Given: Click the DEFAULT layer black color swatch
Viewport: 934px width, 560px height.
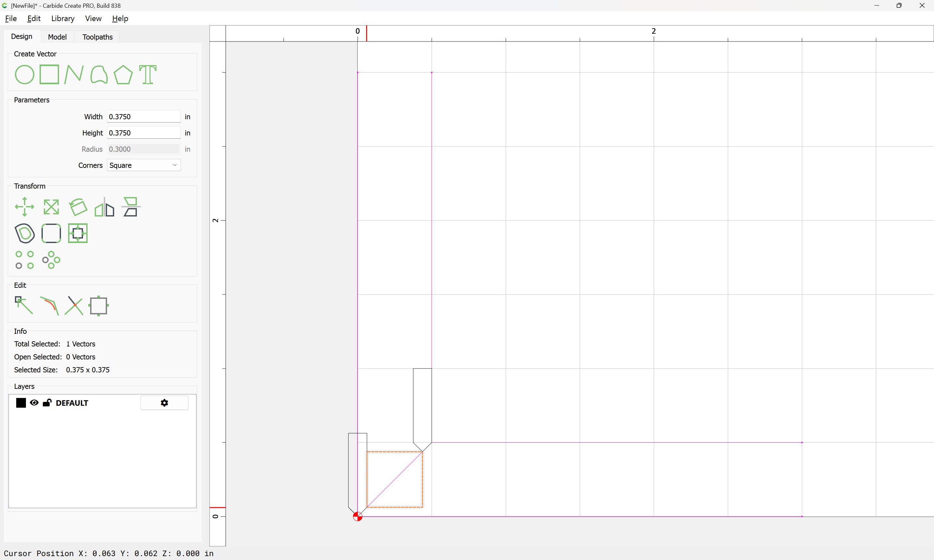Looking at the screenshot, I should (x=21, y=402).
